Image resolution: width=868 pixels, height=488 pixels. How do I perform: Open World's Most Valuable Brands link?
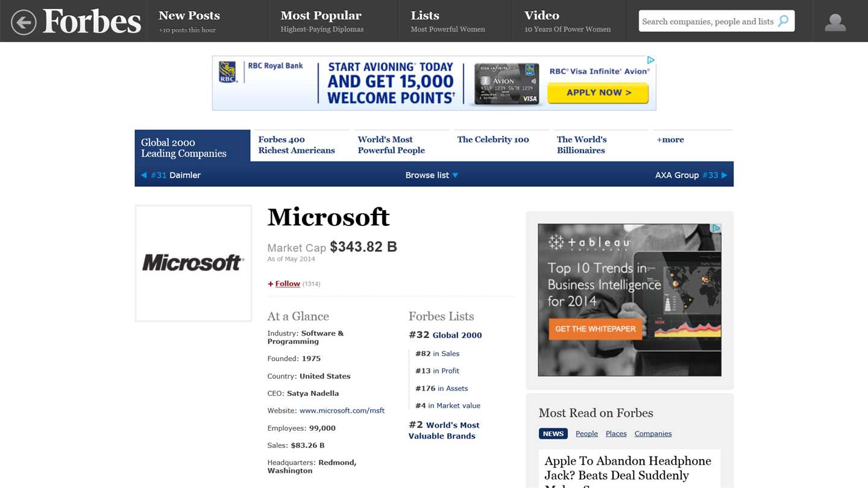[x=444, y=430]
